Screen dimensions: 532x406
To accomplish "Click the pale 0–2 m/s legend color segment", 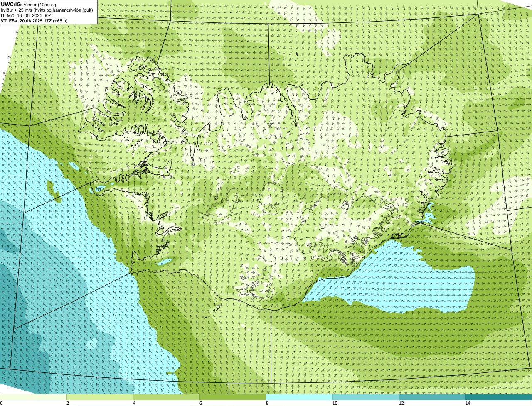I will point(33,397).
